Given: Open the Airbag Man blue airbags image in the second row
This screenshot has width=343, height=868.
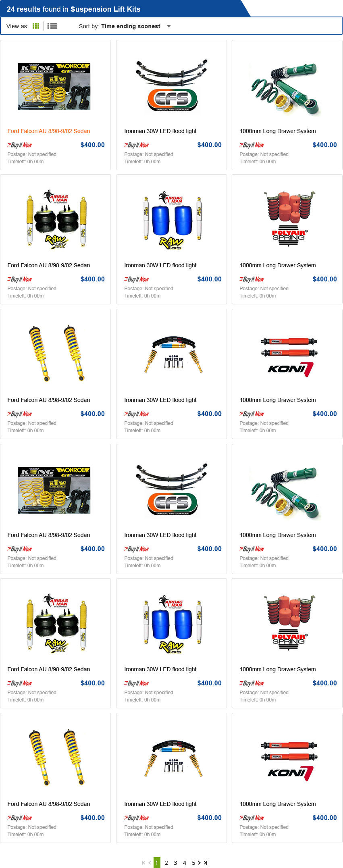Looking at the screenshot, I should point(172,220).
